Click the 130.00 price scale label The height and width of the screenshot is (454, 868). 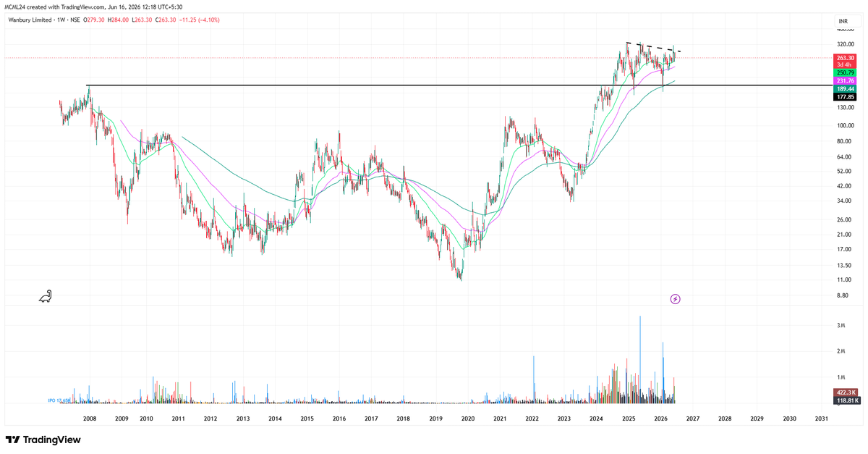pos(845,107)
